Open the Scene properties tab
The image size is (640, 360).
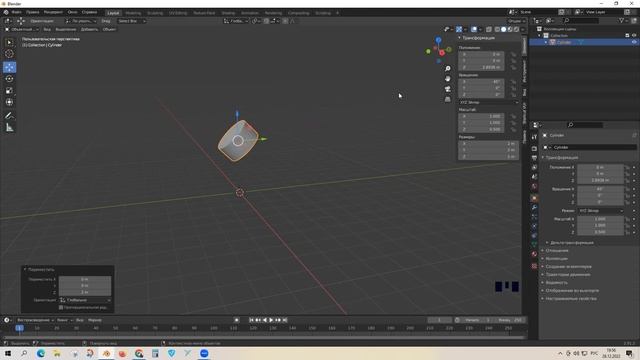(x=534, y=177)
